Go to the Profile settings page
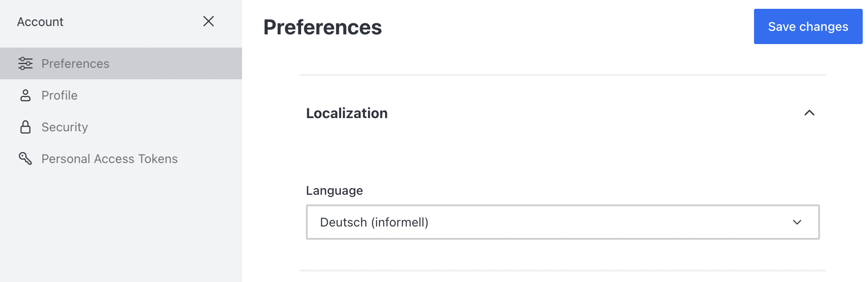 coord(121,95)
